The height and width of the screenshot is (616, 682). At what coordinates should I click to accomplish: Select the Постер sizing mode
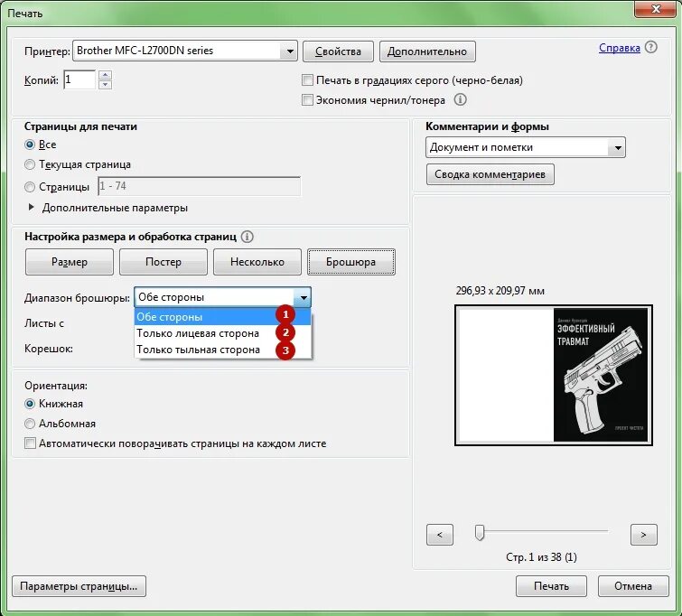pos(163,262)
